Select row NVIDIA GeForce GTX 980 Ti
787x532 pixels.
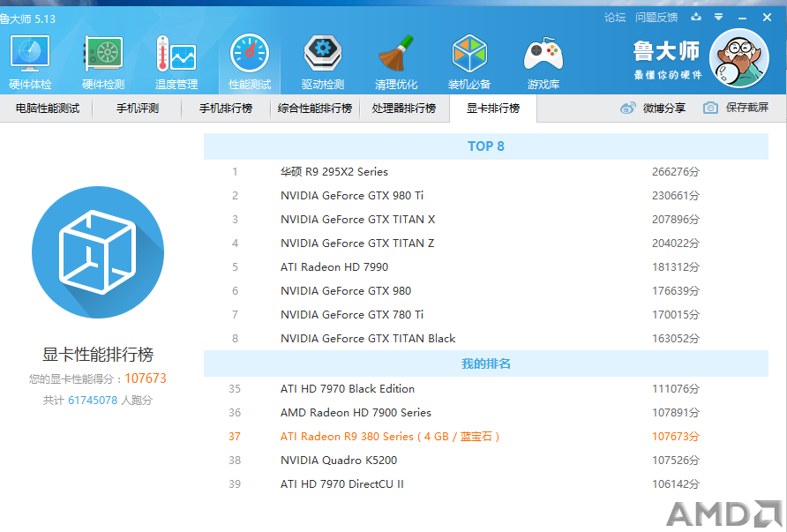tap(486, 196)
